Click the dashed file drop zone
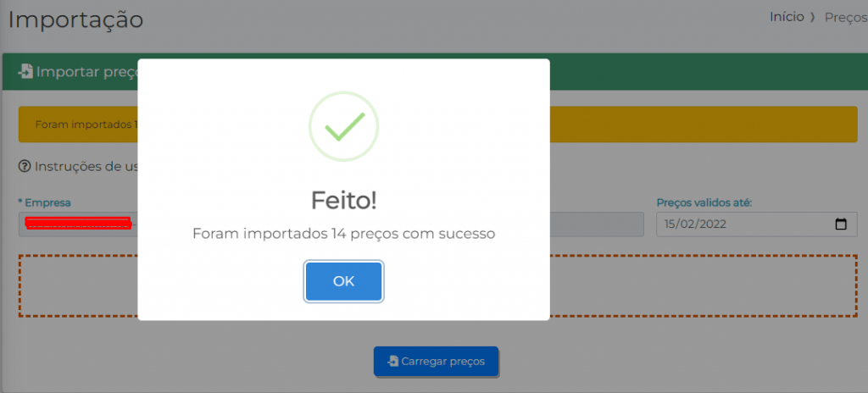This screenshot has height=393, width=868. 704,286
